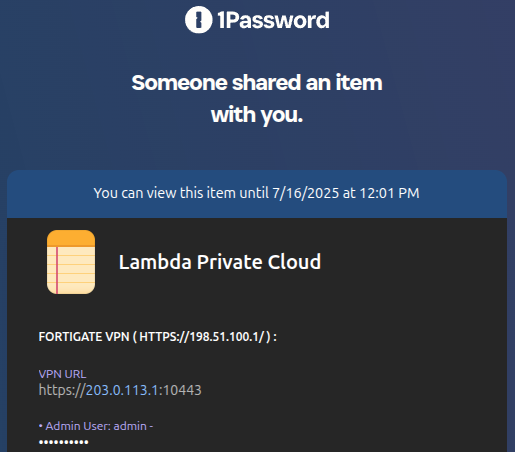Click the FORTIGATE VPN section heading

coord(157,337)
